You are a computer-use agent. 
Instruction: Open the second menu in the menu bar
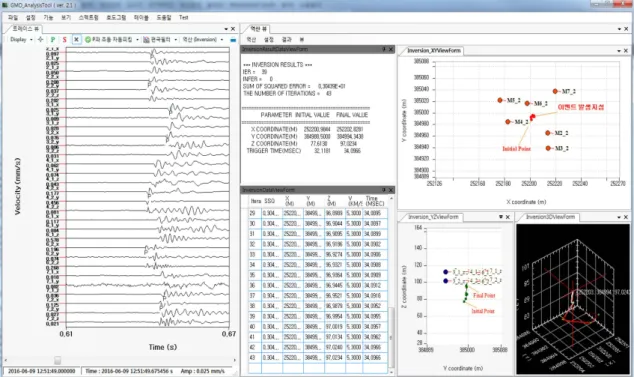tap(31, 17)
